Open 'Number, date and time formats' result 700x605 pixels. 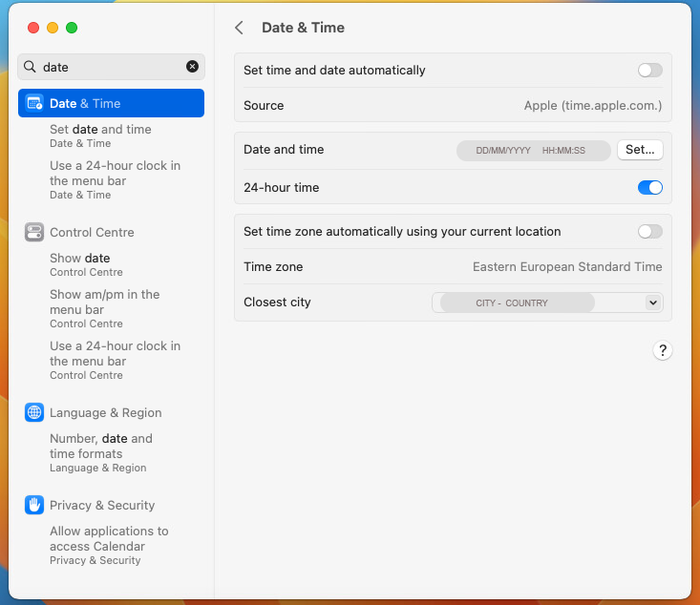[x=100, y=446]
